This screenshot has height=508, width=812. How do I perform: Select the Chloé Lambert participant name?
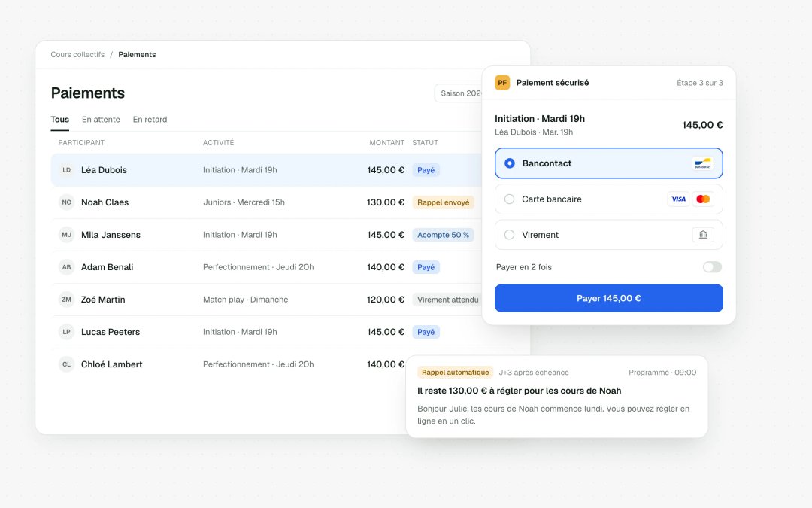[x=112, y=364]
